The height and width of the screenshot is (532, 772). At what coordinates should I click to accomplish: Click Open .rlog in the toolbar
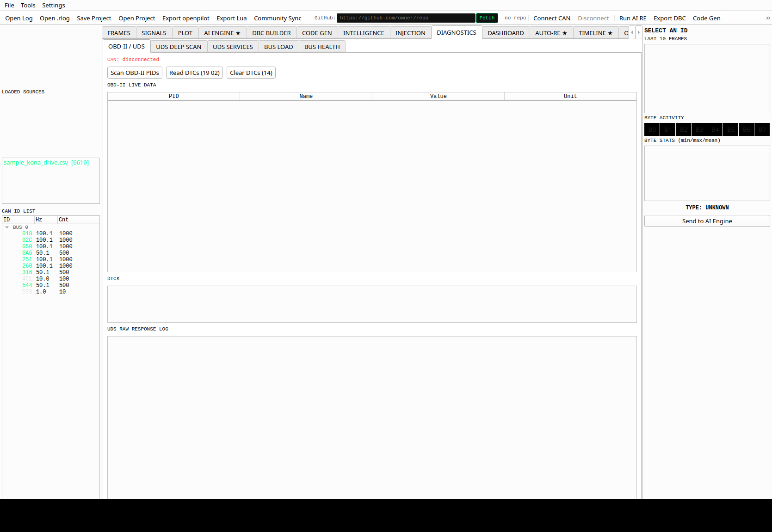tap(55, 18)
